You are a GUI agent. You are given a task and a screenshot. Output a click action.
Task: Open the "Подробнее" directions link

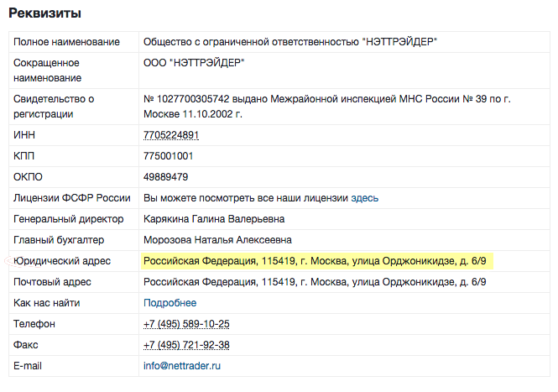coord(169,303)
